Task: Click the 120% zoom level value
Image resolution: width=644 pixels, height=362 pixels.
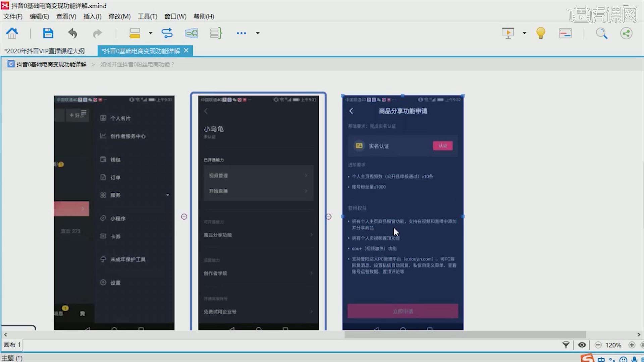Action: coord(613,345)
